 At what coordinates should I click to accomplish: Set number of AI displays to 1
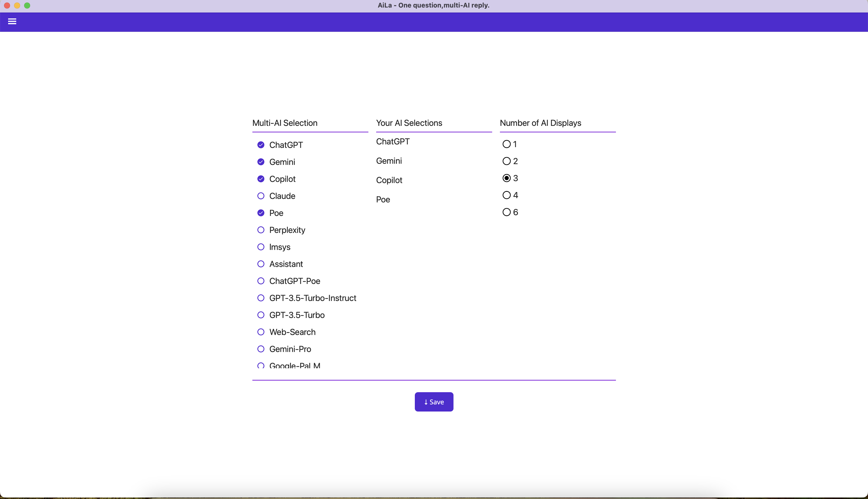[x=506, y=144]
